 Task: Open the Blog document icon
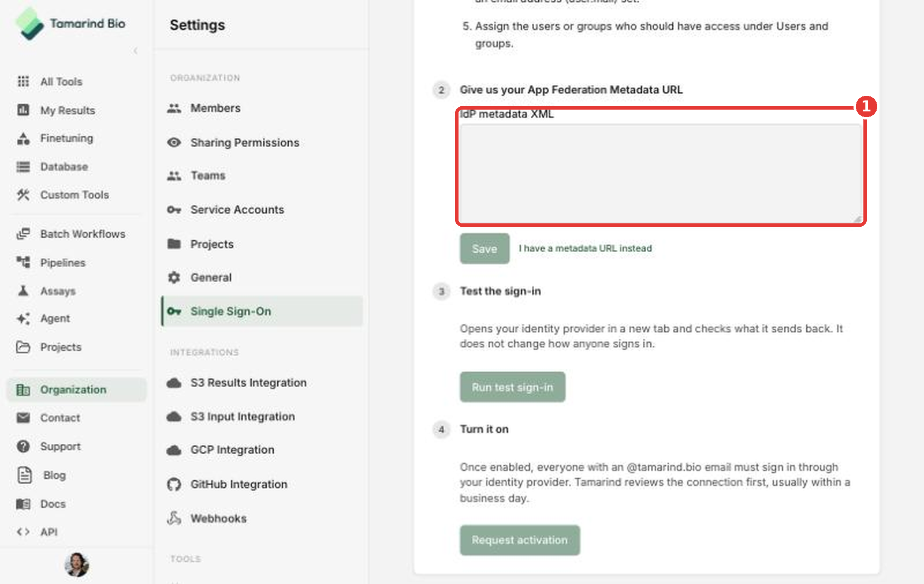tap(25, 475)
